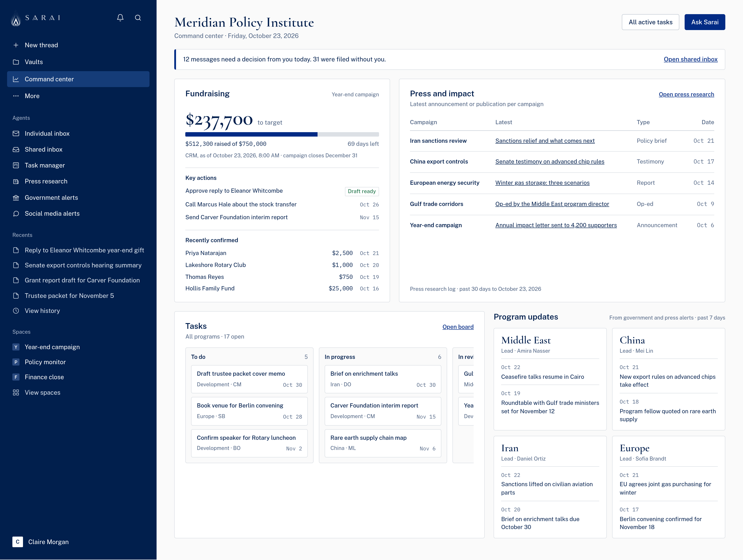The width and height of the screenshot is (743, 560).
Task: Click Senate testimony on advanced chip rules
Action: 550,162
